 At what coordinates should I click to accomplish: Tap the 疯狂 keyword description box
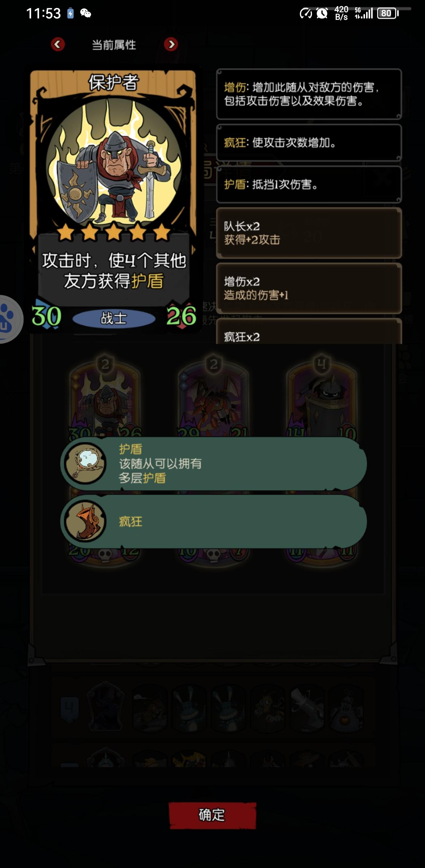(x=309, y=142)
